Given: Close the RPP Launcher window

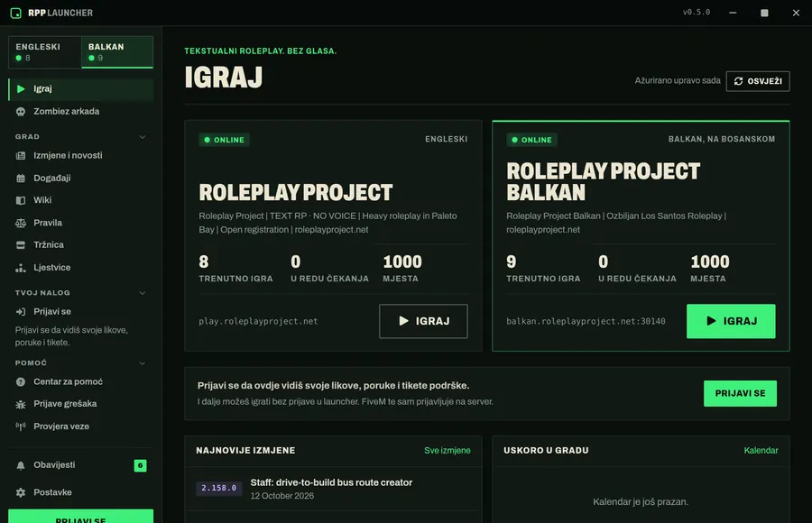Looking at the screenshot, I should click(796, 13).
